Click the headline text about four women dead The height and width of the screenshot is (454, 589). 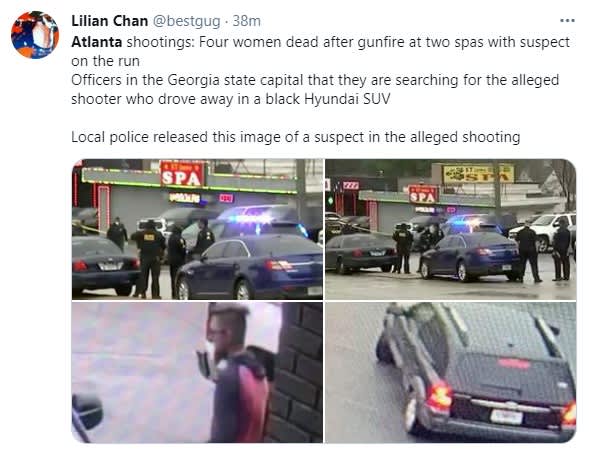[x=320, y=51]
